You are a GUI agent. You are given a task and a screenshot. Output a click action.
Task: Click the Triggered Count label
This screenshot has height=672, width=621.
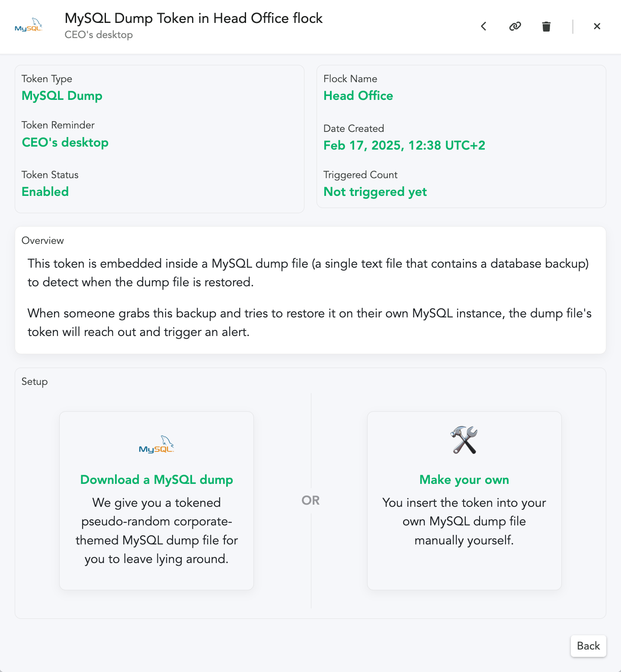point(360,175)
